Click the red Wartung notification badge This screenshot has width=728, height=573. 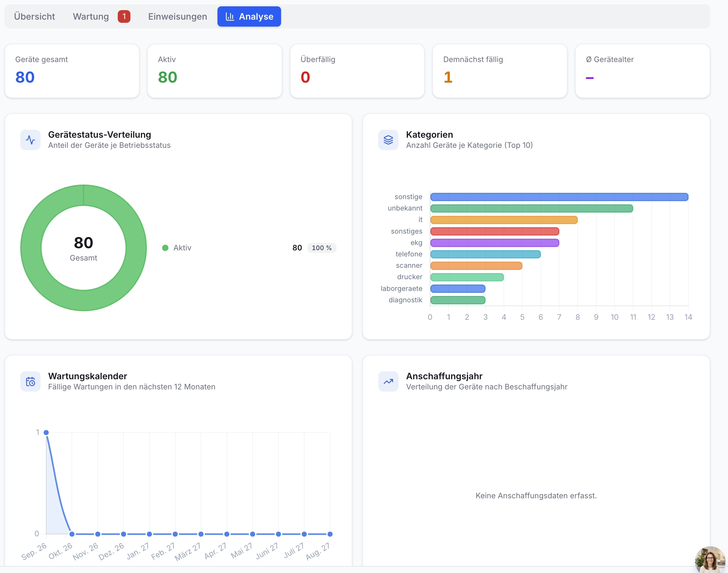pos(124,16)
